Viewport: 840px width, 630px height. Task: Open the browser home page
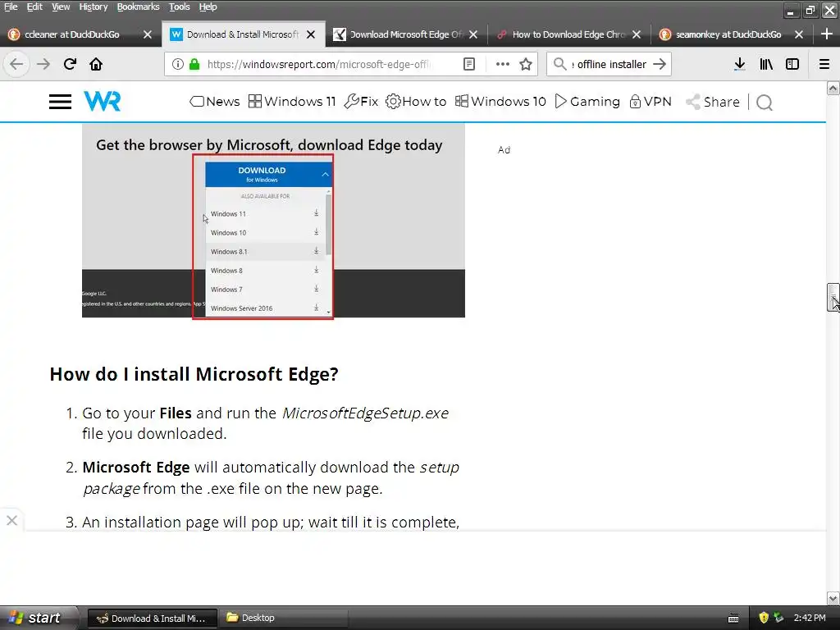pos(96,64)
